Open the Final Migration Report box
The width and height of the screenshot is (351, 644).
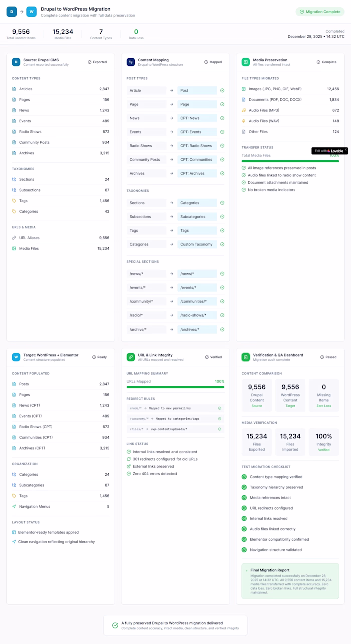point(290,581)
